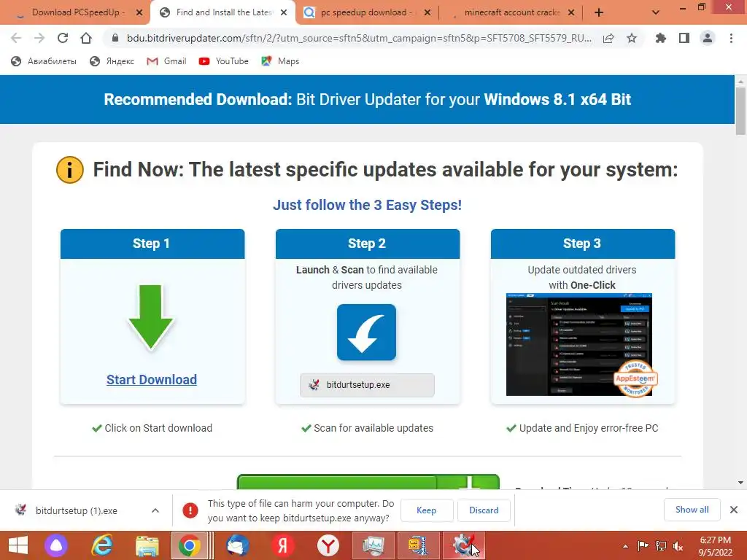This screenshot has width=747, height=560.
Task: Click the Step 3 app screenshot thumbnail
Action: [x=578, y=344]
